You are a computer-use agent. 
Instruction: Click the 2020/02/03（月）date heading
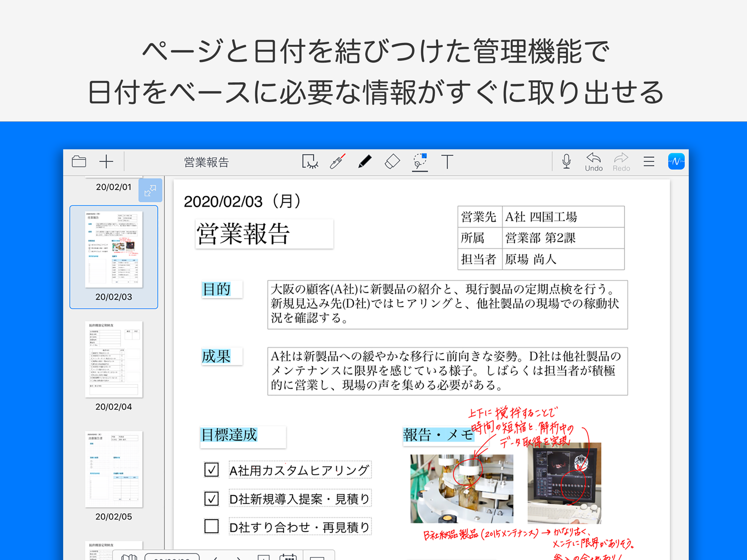pos(242,202)
